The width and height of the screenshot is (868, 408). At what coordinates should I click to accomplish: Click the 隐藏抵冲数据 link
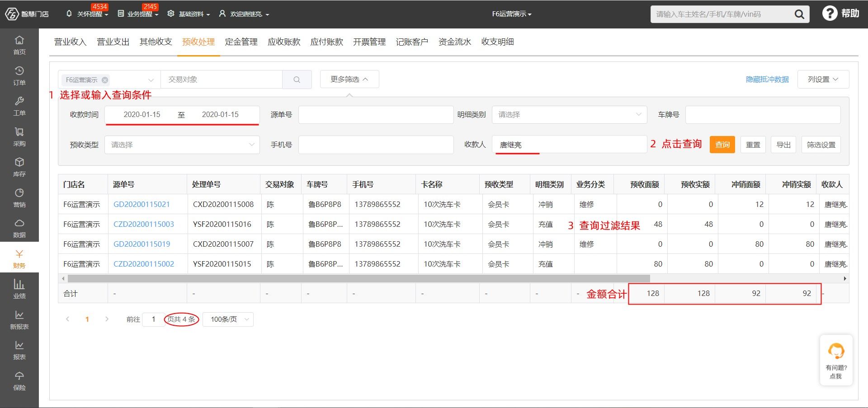767,80
